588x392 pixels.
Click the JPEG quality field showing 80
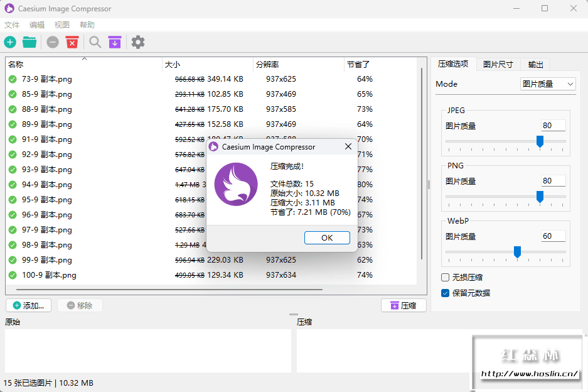553,126
